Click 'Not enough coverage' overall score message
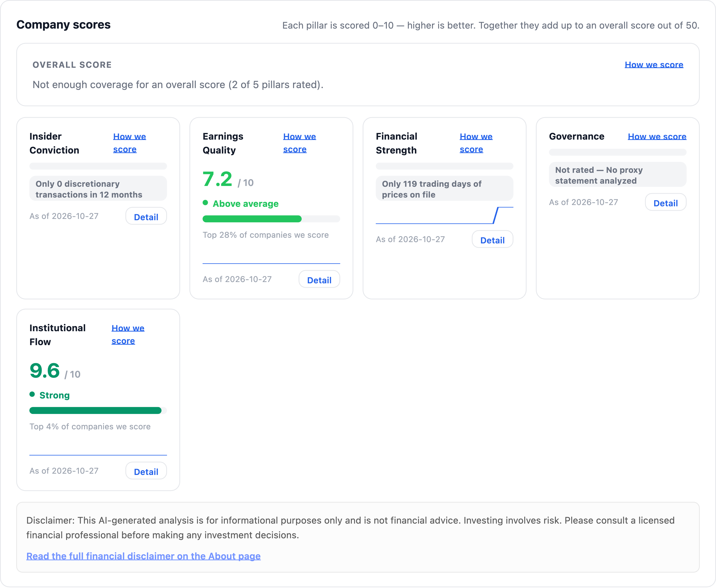This screenshot has height=588, width=716. 178,85
